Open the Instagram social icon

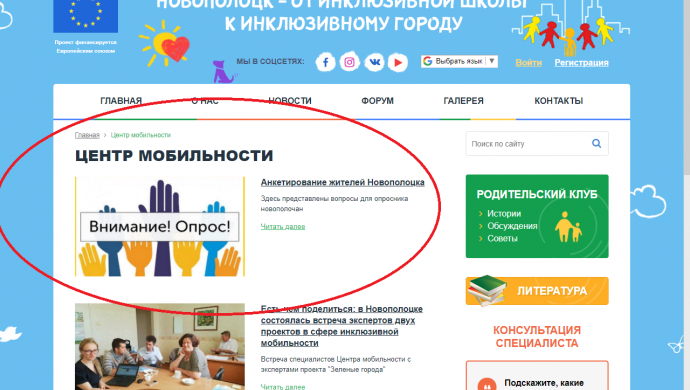click(349, 63)
